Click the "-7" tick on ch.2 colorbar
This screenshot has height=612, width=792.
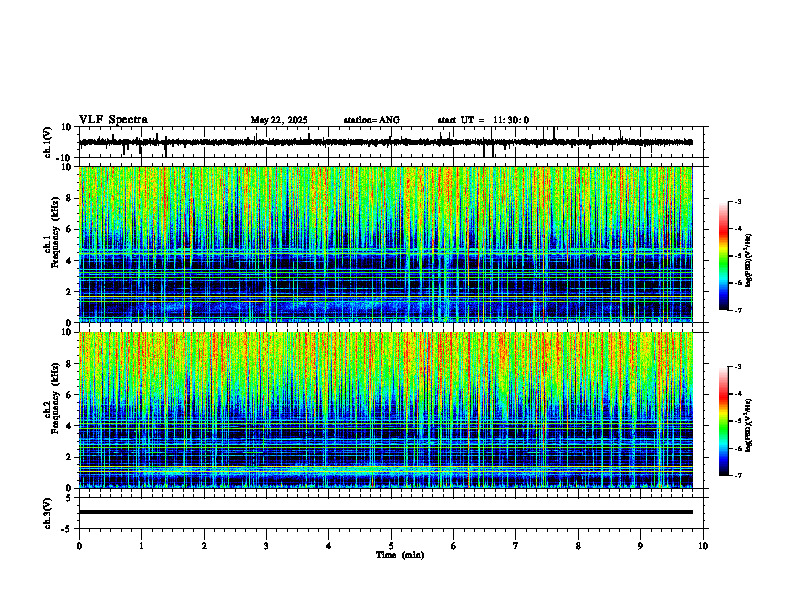(738, 475)
